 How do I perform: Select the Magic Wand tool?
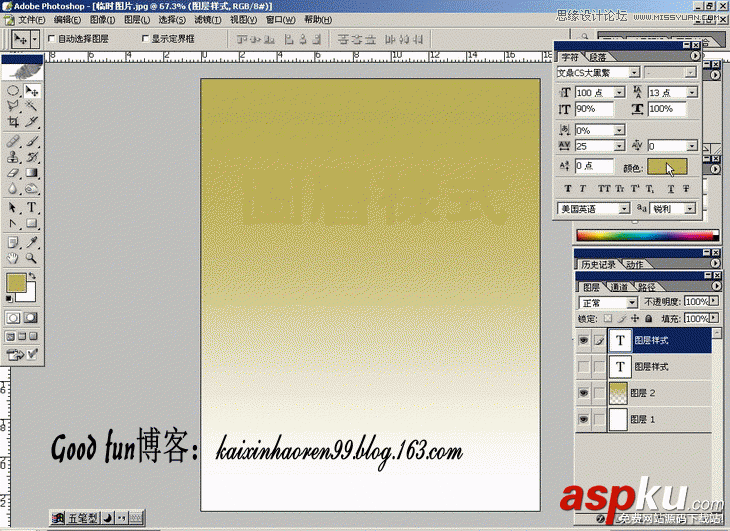click(32, 106)
